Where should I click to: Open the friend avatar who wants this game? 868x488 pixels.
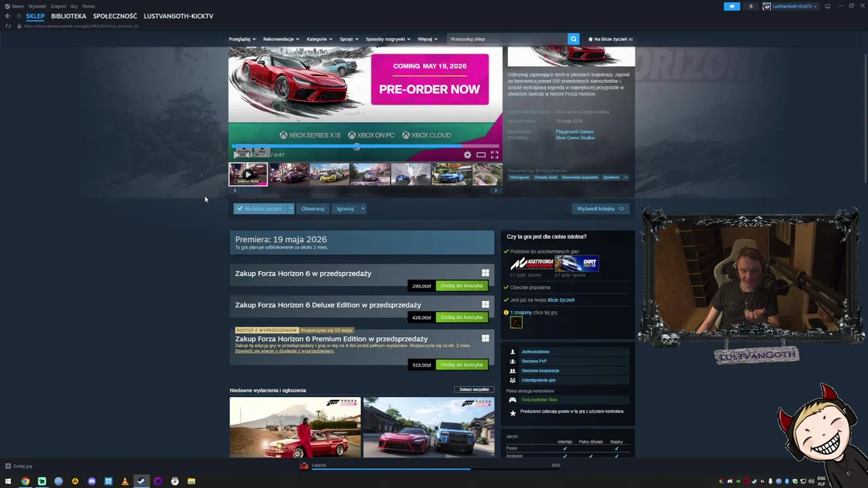point(516,323)
